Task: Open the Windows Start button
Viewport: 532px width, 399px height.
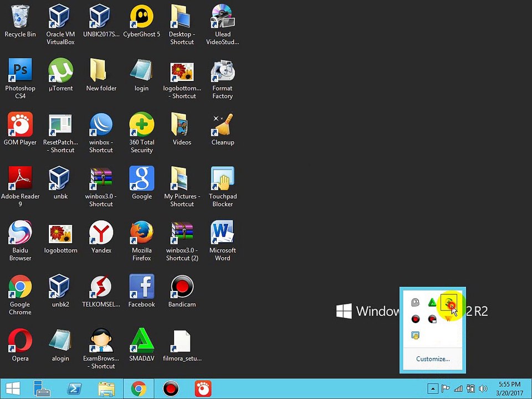Action: coord(13,389)
